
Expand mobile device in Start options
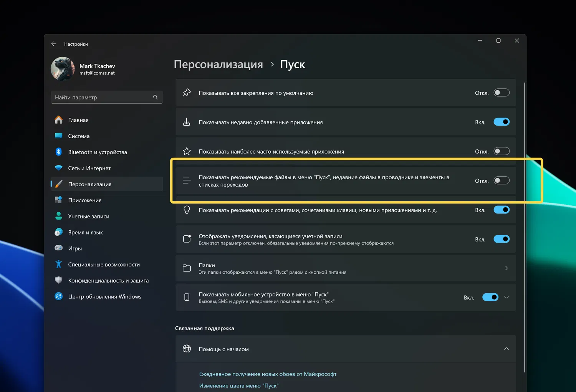click(x=506, y=297)
